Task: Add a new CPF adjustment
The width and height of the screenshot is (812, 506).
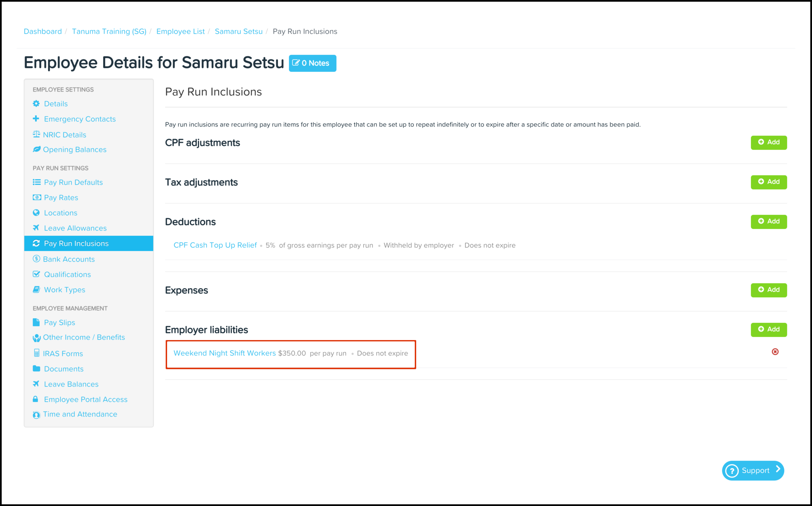Action: click(x=768, y=142)
